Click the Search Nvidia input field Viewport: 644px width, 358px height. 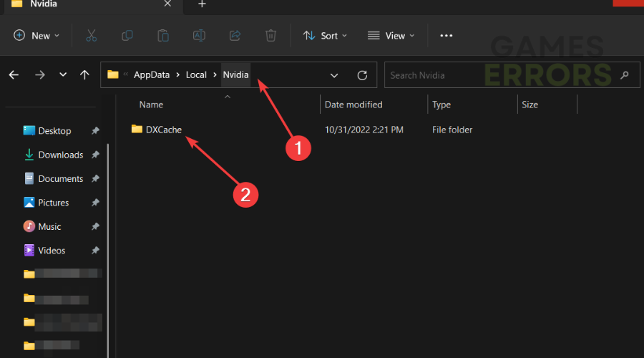(501, 74)
